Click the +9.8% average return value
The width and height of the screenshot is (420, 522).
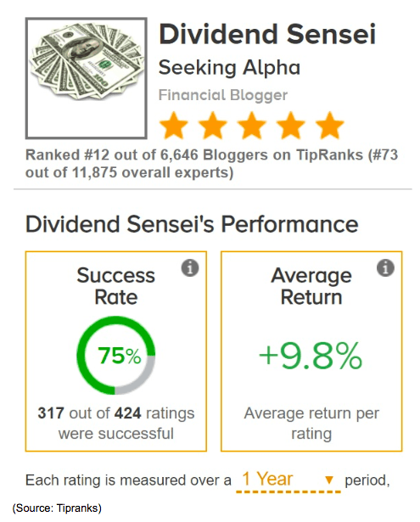coord(311,356)
